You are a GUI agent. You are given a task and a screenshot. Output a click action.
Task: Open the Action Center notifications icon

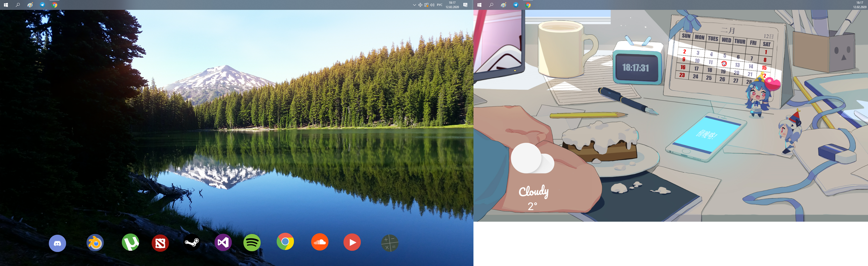465,5
